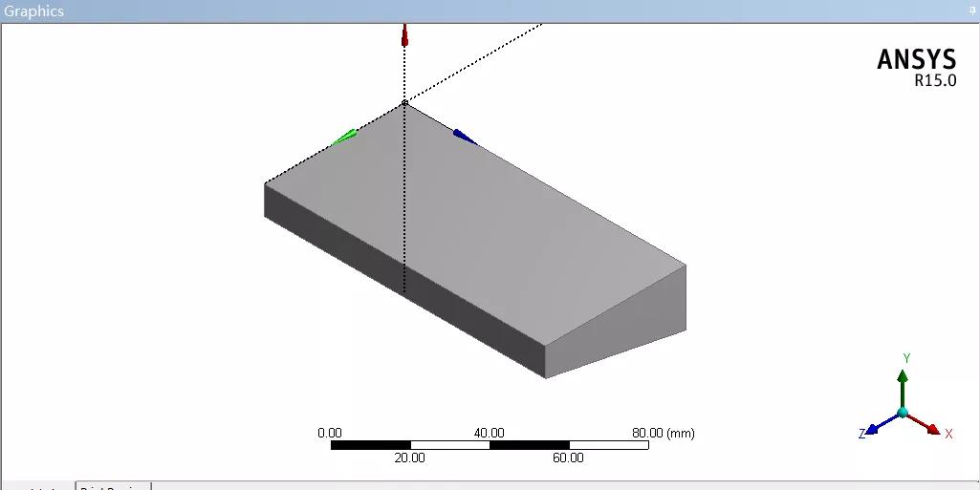
Task: Click the cyan isometric ball on the triad
Action: pyautogui.click(x=903, y=413)
